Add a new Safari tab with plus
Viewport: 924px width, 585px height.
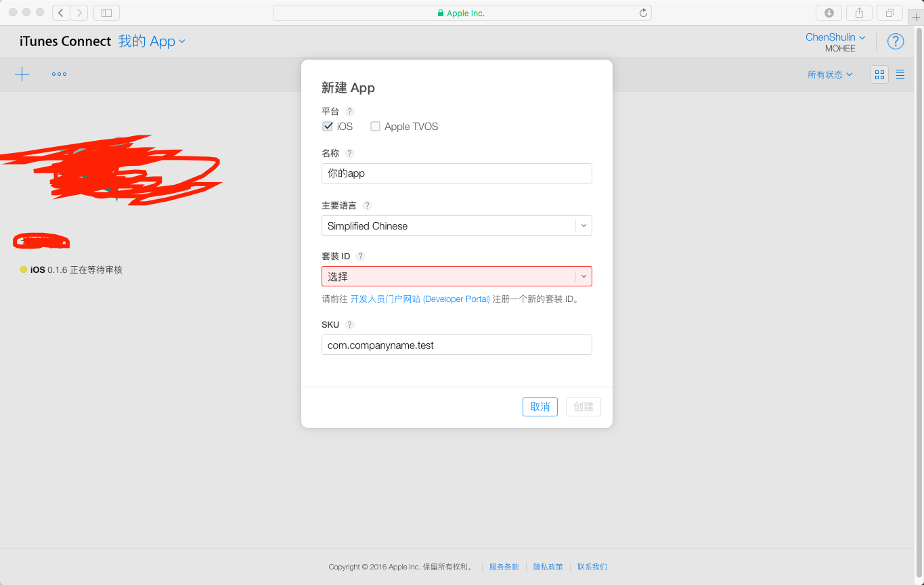(x=916, y=18)
